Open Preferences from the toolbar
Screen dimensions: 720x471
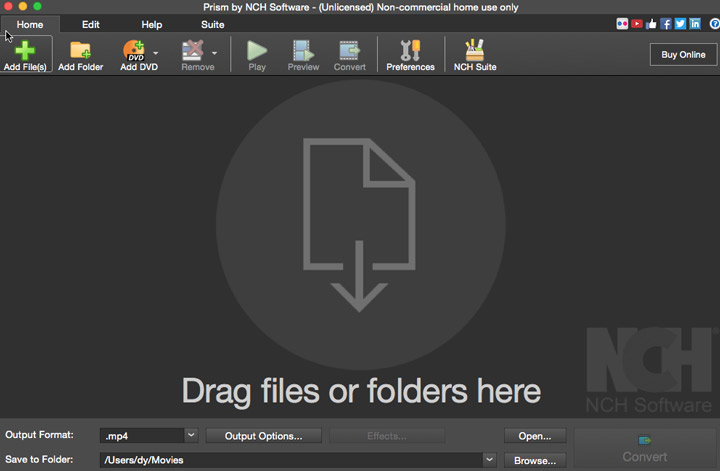coord(410,55)
